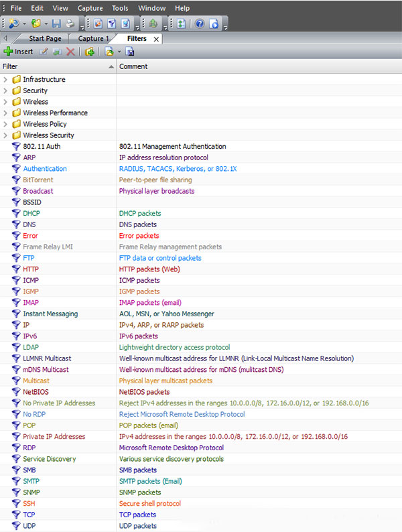402x532 pixels.
Task: Switch to the Start Page tab
Action: (x=45, y=39)
